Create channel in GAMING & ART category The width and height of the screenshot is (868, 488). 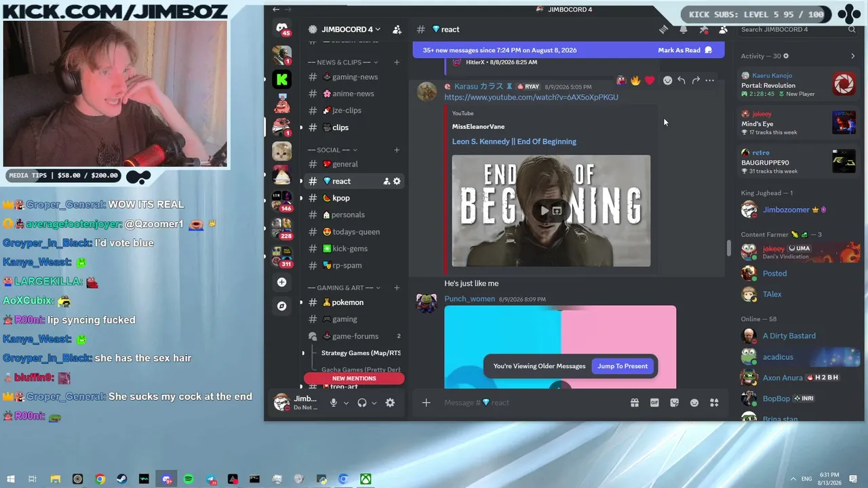point(397,287)
